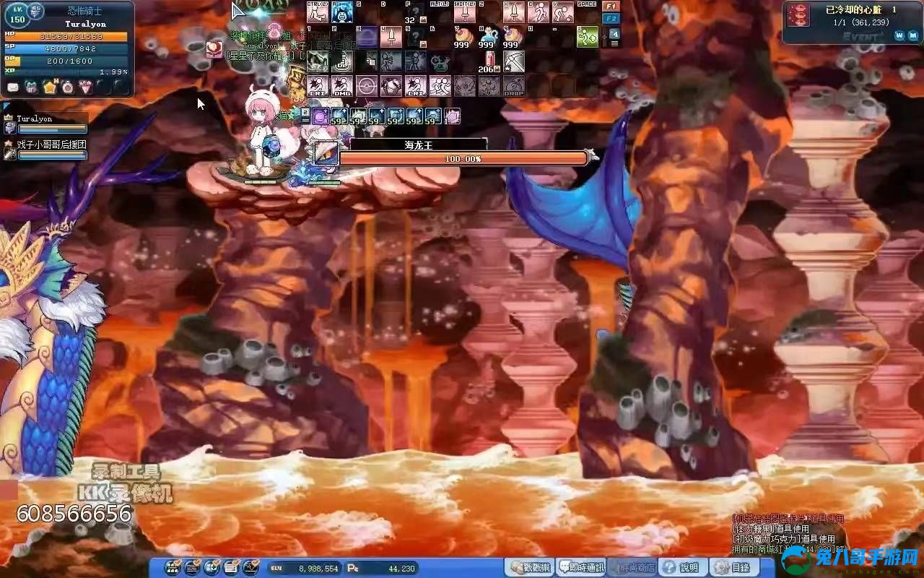This screenshot has height=578, width=924.
Task: Click the XP percentage 1.99%
Action: tap(113, 72)
